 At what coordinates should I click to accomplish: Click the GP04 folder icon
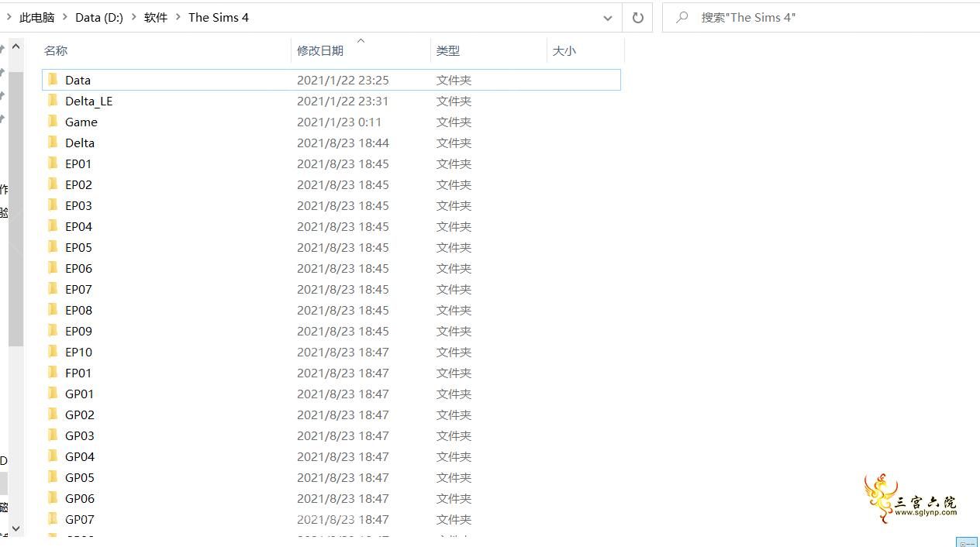pos(53,456)
